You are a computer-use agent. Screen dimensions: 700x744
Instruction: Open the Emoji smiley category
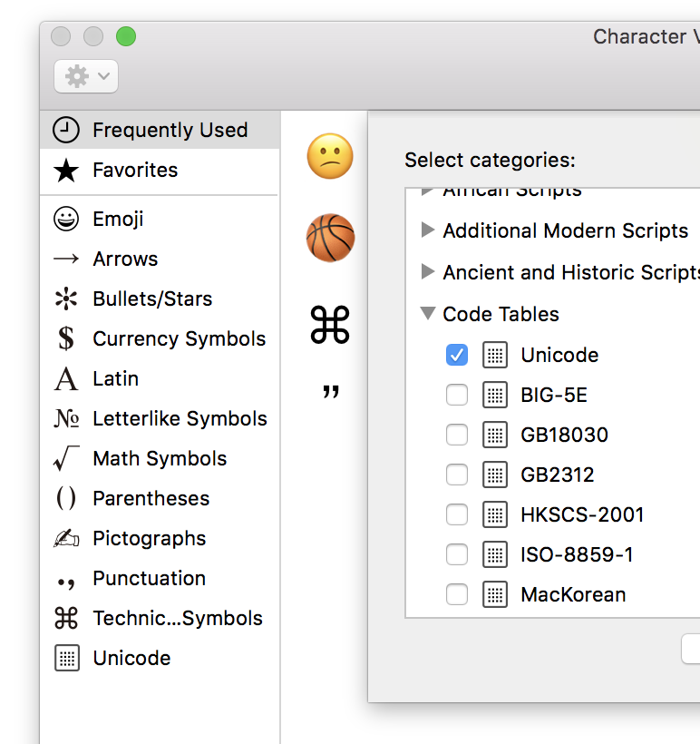point(66,219)
